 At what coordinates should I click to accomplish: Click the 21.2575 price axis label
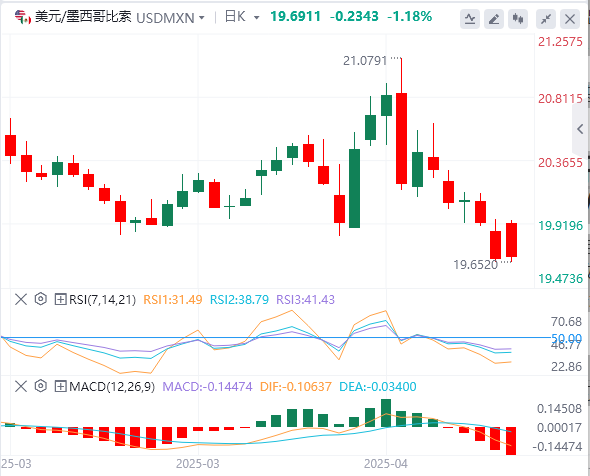pos(560,42)
